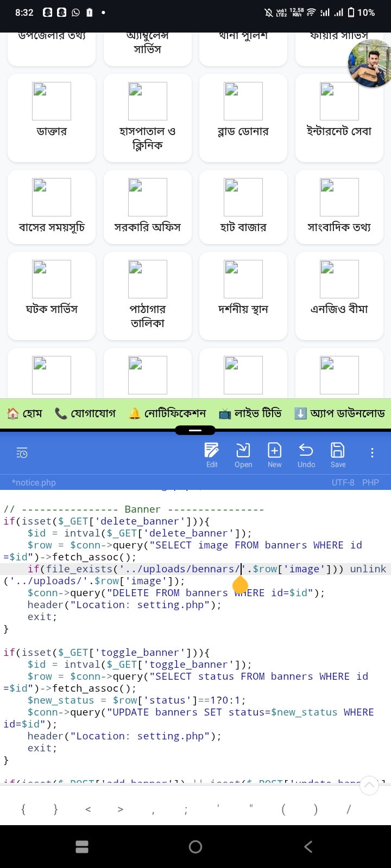Tap the scroll-to-top arrow circle

click(x=369, y=785)
